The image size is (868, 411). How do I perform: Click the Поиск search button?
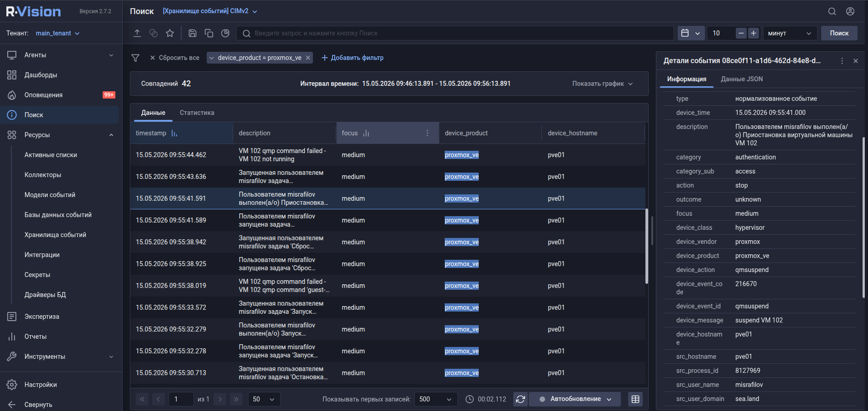839,33
